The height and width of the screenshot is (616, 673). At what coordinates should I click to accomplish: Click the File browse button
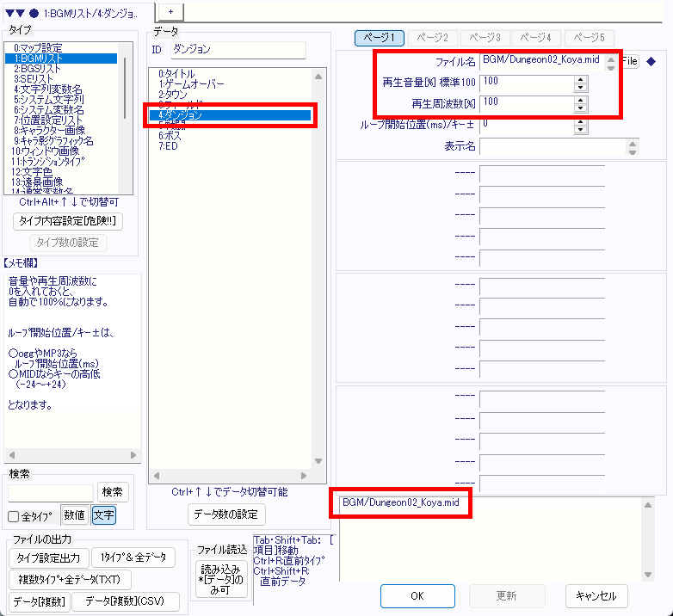(630, 61)
